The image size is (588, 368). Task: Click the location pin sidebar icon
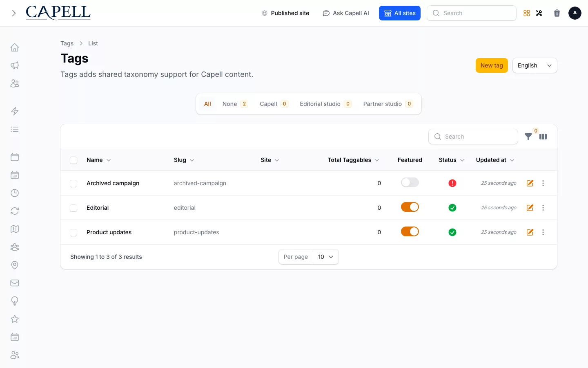click(x=15, y=265)
